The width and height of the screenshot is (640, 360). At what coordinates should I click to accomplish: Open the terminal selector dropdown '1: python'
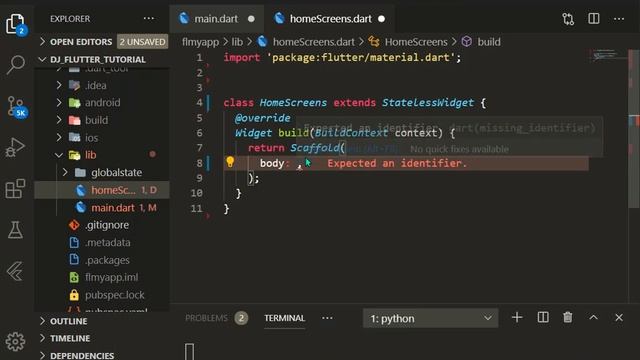coord(430,318)
